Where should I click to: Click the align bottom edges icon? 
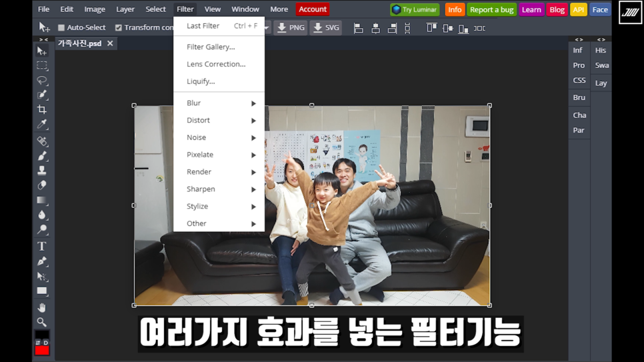tap(463, 28)
